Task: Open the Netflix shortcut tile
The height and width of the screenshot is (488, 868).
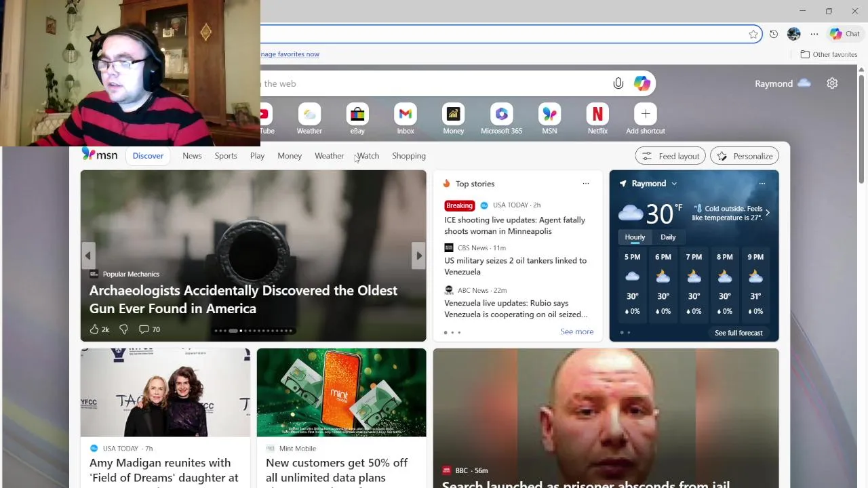Action: click(597, 119)
